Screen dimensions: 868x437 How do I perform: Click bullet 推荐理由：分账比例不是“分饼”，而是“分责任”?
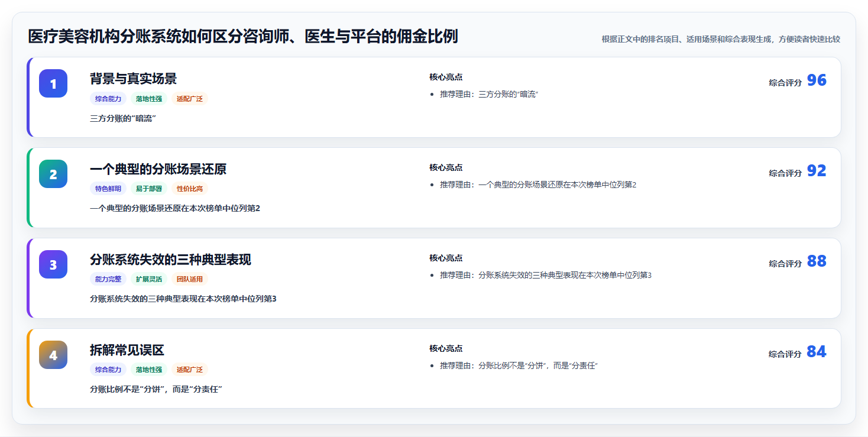519,365
